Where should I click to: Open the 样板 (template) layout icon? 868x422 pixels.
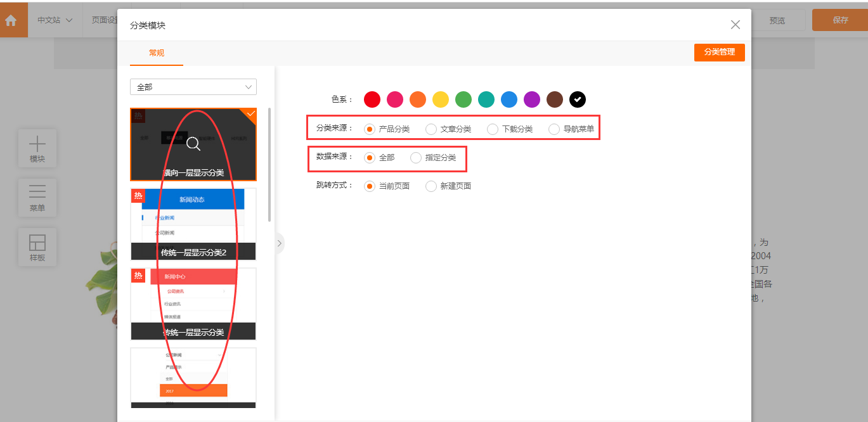coord(37,243)
